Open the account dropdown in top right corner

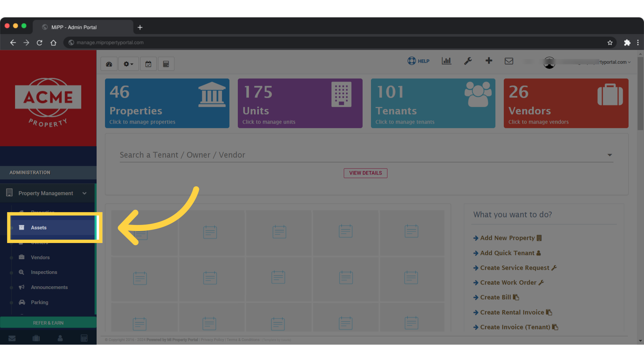[629, 62]
